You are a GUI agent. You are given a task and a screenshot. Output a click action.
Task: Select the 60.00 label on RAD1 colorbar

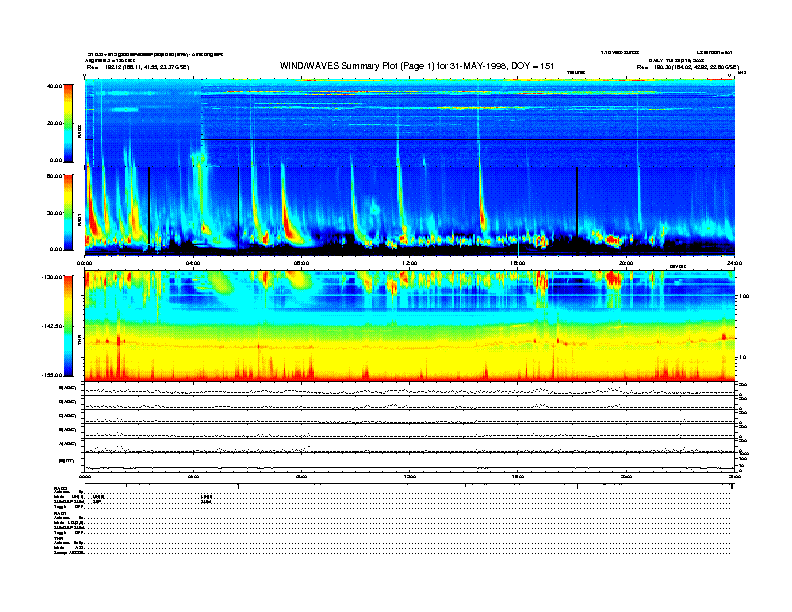point(54,176)
